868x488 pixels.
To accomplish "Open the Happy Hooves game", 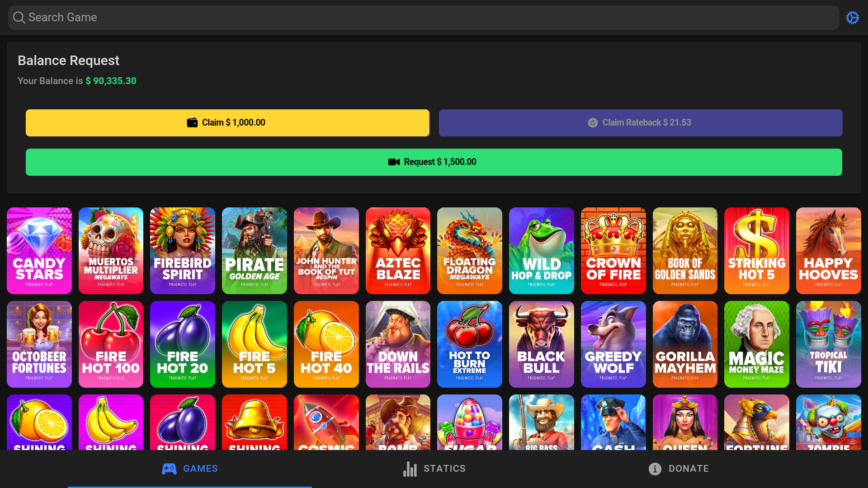I will pyautogui.click(x=828, y=251).
